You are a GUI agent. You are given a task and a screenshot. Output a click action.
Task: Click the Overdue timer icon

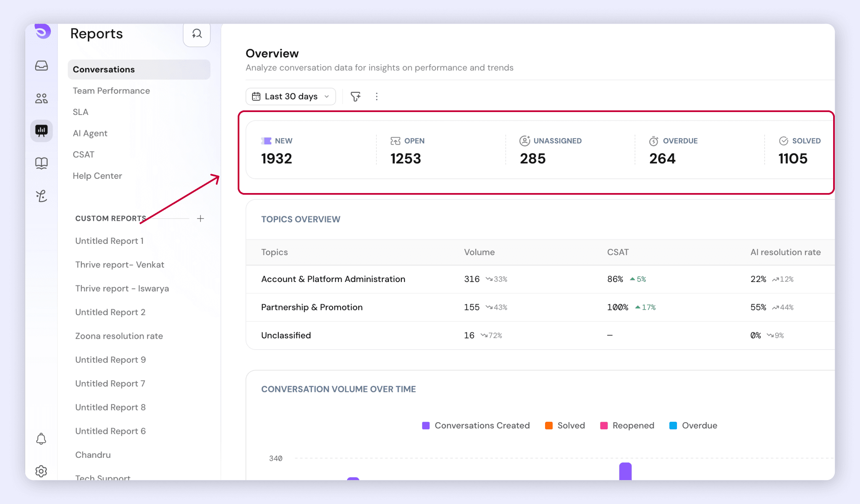(x=654, y=141)
